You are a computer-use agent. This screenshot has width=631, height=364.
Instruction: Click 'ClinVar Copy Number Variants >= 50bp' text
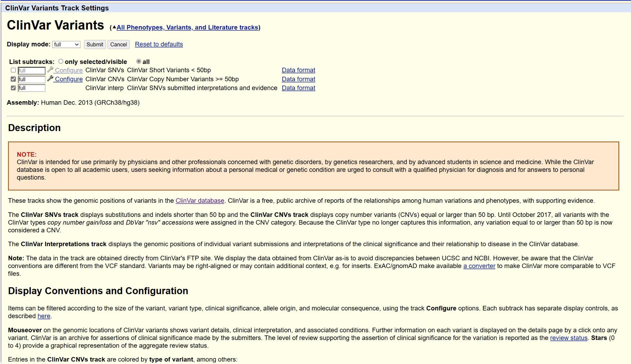coord(183,79)
